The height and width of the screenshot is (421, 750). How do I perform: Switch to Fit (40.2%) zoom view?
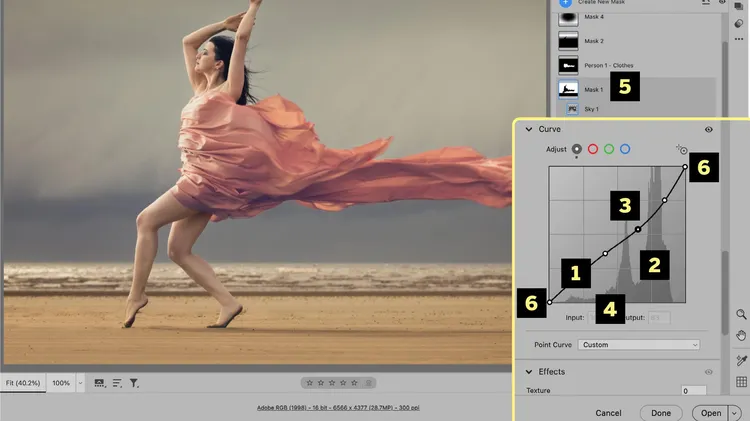pos(23,383)
